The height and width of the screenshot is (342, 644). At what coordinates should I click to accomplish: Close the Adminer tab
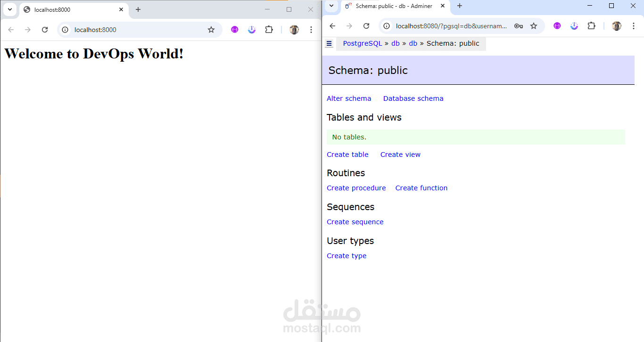click(x=442, y=6)
